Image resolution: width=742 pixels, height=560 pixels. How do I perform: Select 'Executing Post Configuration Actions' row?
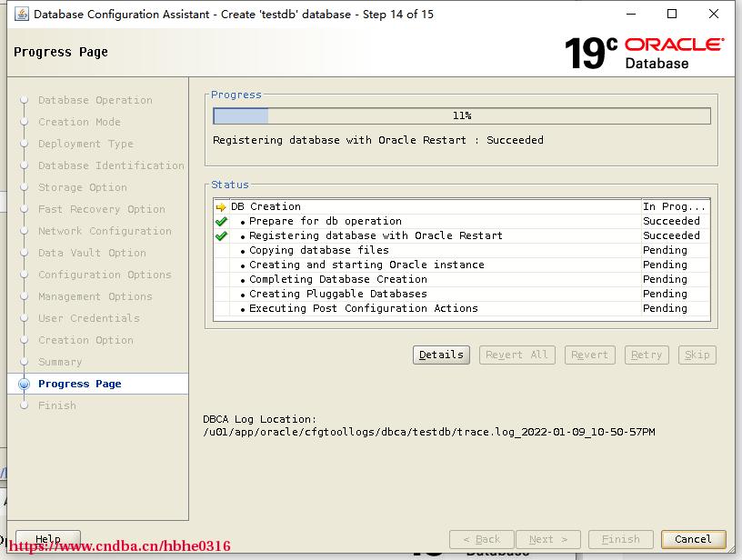click(462, 308)
